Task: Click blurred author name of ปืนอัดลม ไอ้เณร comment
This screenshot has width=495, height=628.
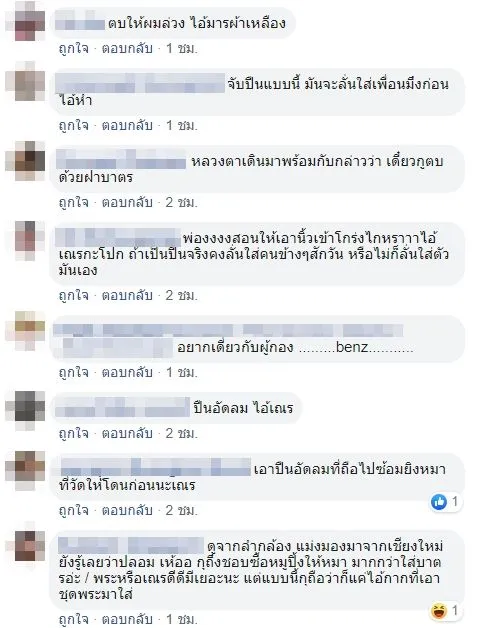Action: click(x=122, y=408)
